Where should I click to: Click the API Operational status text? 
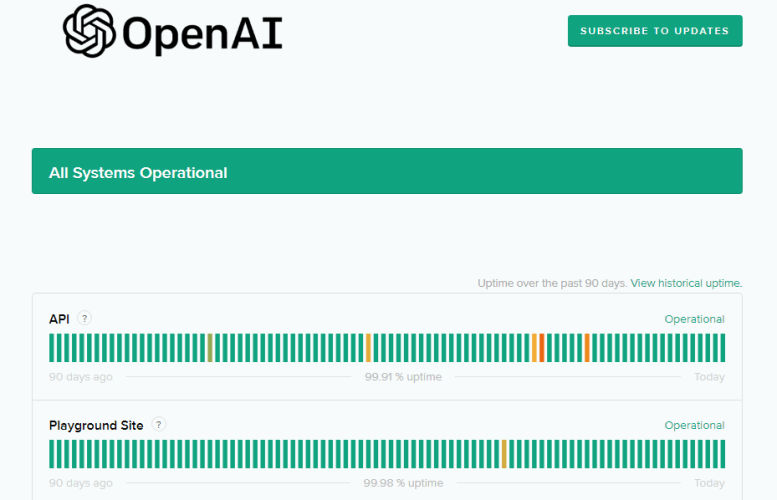click(694, 319)
